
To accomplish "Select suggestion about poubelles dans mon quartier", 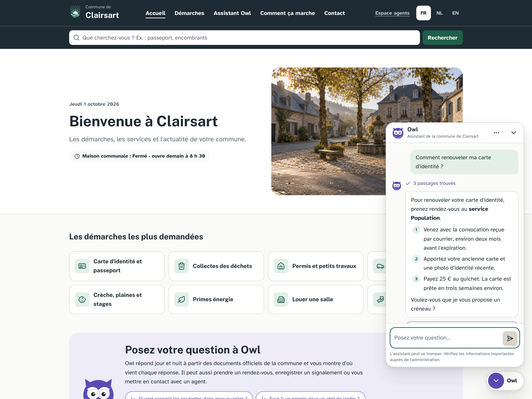I will click(189, 395).
